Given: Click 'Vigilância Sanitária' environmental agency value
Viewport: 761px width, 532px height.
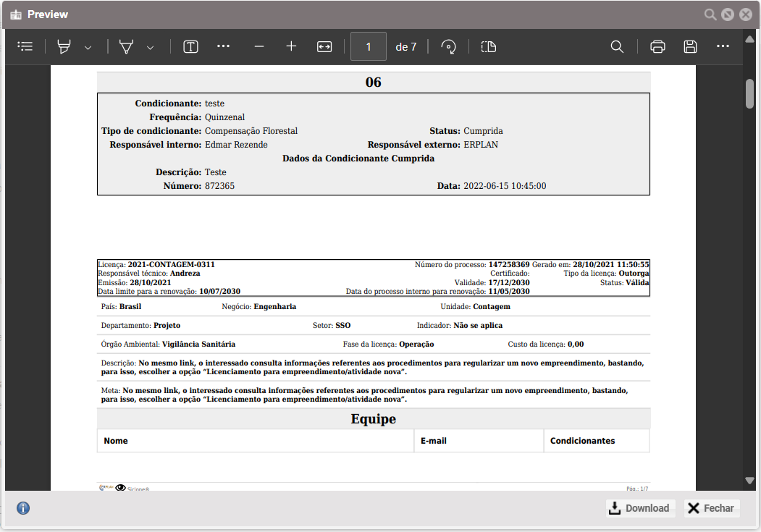Looking at the screenshot, I should tap(198, 344).
